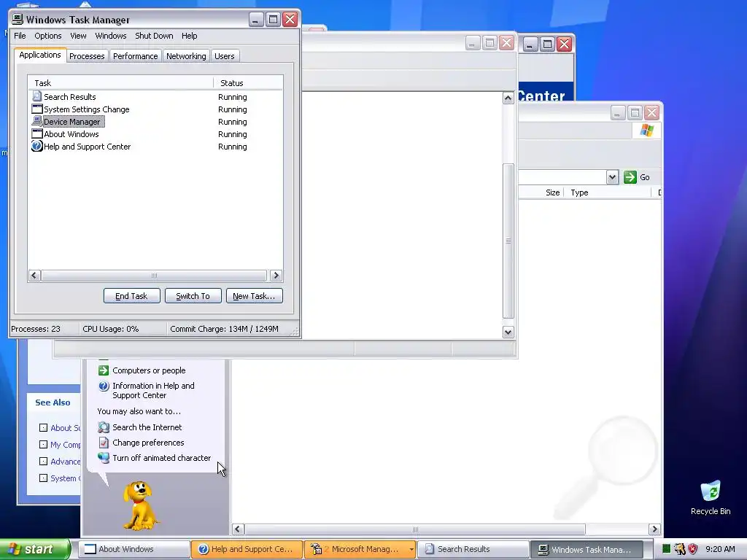Viewport: 747px width, 560px height.
Task: Click the Computers or people link
Action: coord(149,370)
